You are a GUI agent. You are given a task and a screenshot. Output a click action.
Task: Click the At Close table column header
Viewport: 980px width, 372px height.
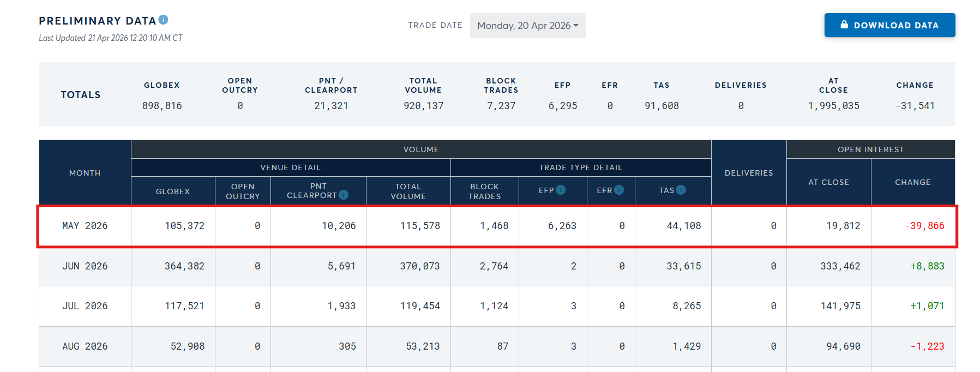point(828,182)
